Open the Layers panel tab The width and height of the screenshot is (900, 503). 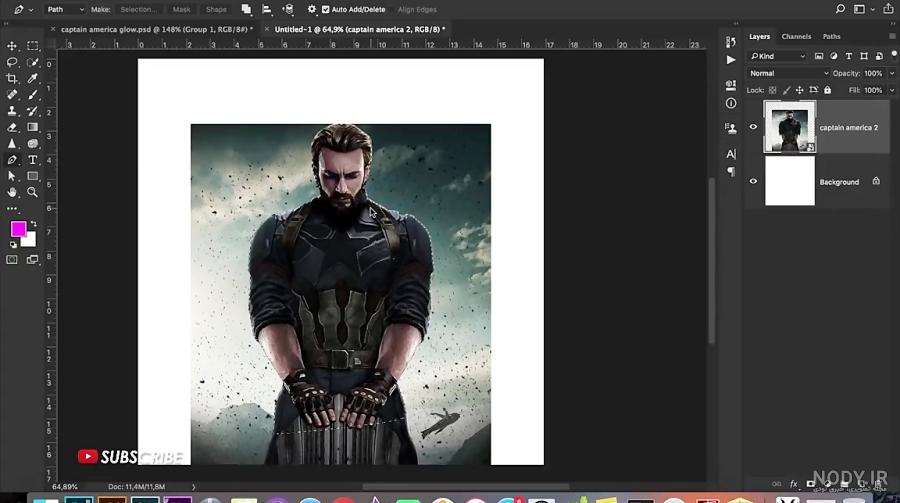click(759, 36)
